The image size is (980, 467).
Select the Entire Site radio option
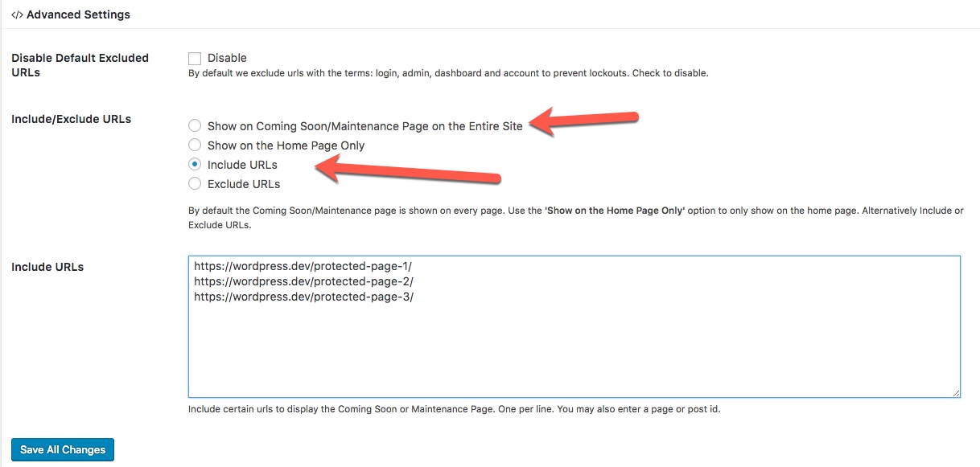(x=195, y=126)
